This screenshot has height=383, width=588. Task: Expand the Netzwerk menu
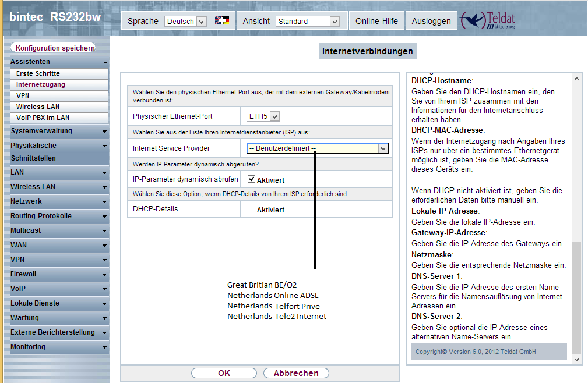pos(59,201)
